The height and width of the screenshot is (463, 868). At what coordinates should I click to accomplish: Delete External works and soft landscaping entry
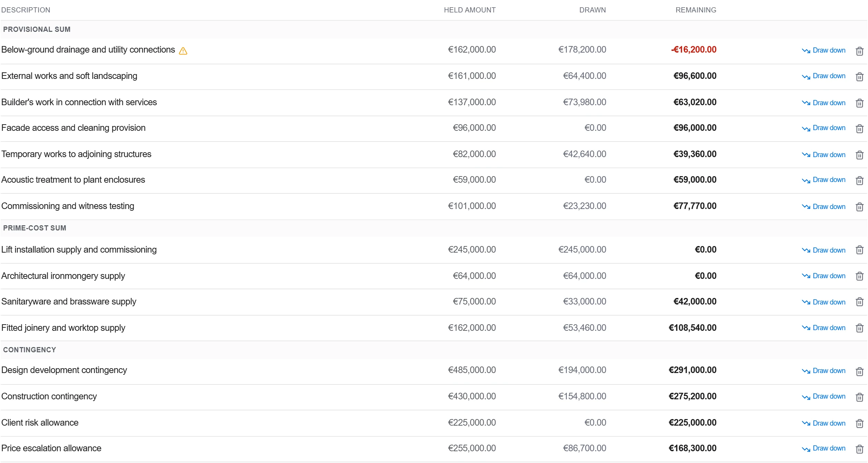tap(859, 77)
